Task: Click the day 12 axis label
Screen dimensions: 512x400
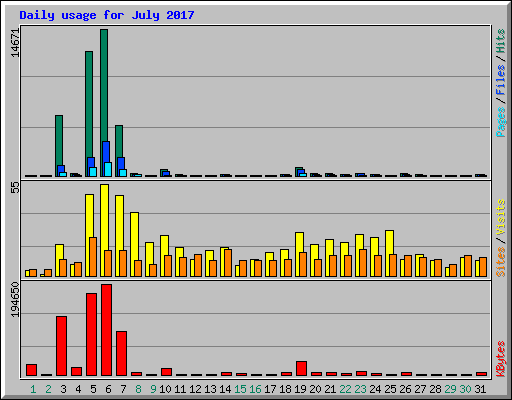Action: [195, 389]
